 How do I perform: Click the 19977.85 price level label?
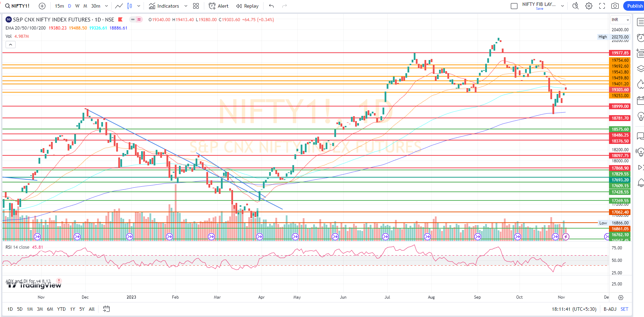pyautogui.click(x=620, y=53)
